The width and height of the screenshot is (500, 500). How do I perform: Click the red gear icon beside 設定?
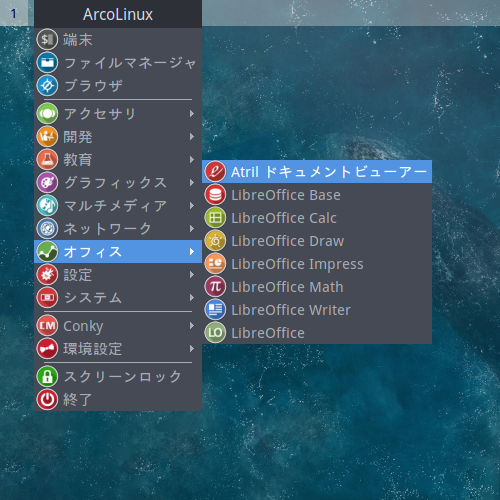point(47,274)
